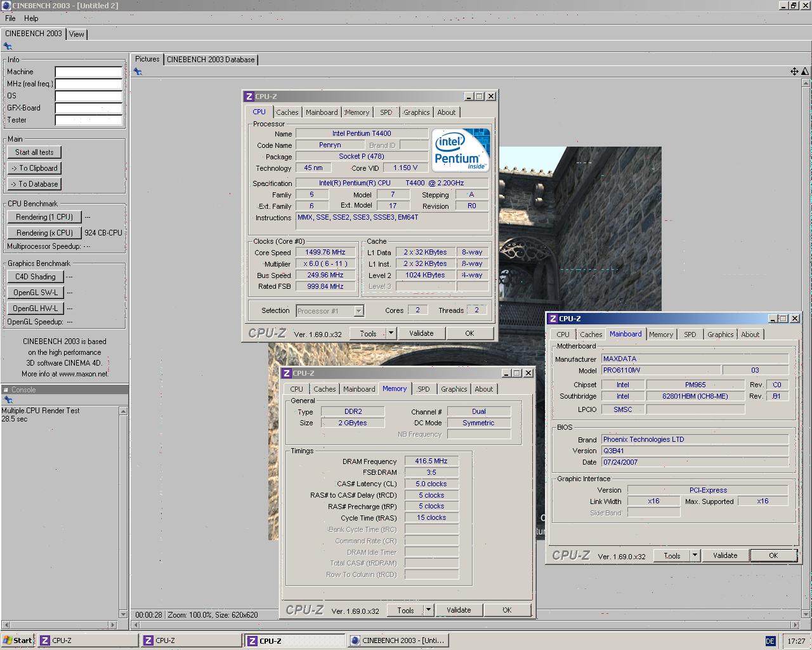This screenshot has height=650, width=812.
Task: Click CPU-Z title icon in Mainboard window
Action: pos(553,319)
